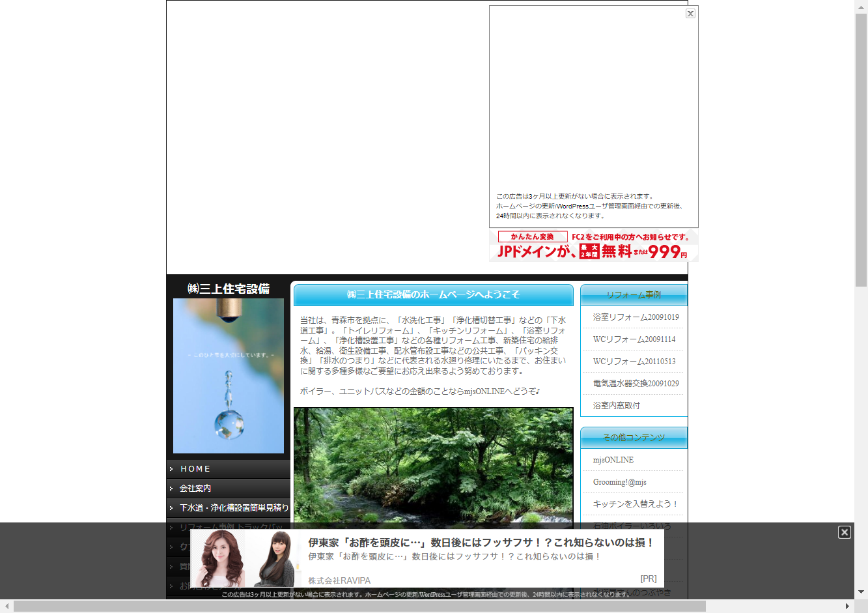Open the 会社案内 menu item
This screenshot has height=613, width=868.
pyautogui.click(x=195, y=489)
